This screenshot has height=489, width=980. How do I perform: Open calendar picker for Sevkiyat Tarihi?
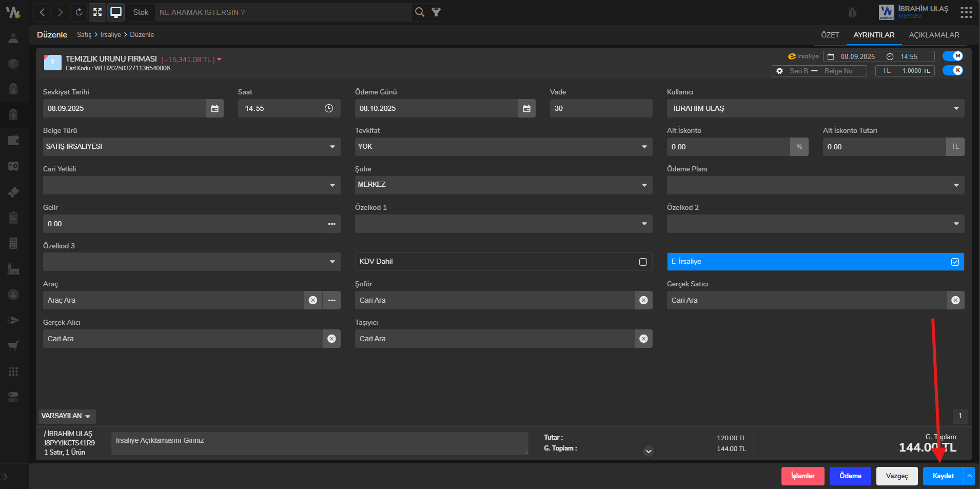click(x=214, y=108)
